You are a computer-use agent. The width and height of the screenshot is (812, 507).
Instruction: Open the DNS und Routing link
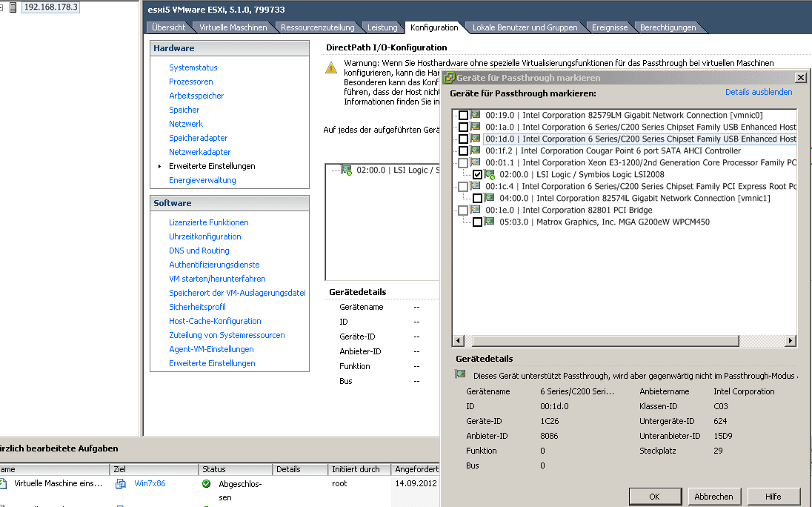199,251
